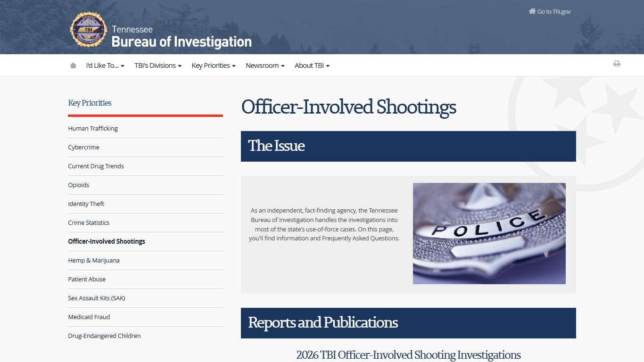Click the printer icon to print page
This screenshot has height=362, width=644.
(x=617, y=63)
